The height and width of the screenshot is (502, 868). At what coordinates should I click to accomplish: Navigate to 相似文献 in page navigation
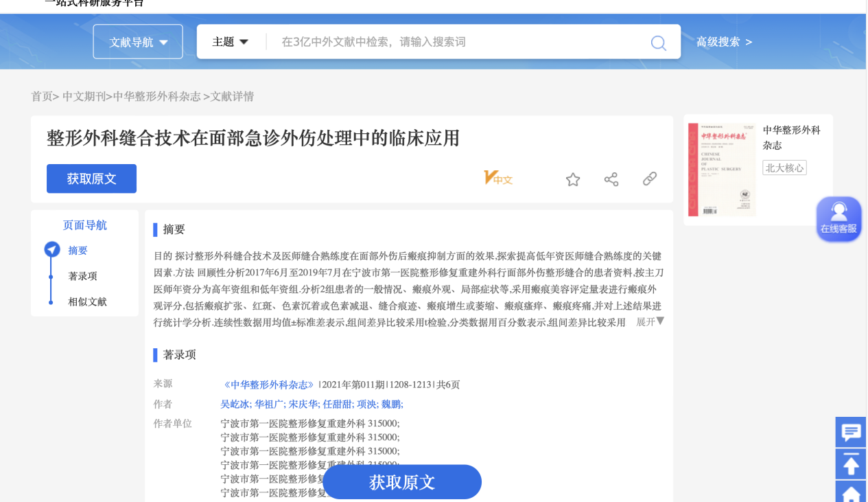[x=88, y=301]
